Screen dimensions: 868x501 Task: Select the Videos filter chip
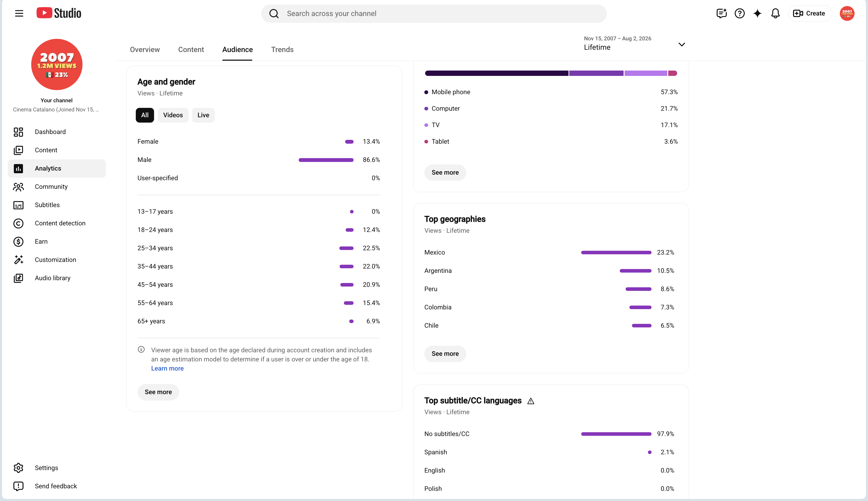click(173, 115)
